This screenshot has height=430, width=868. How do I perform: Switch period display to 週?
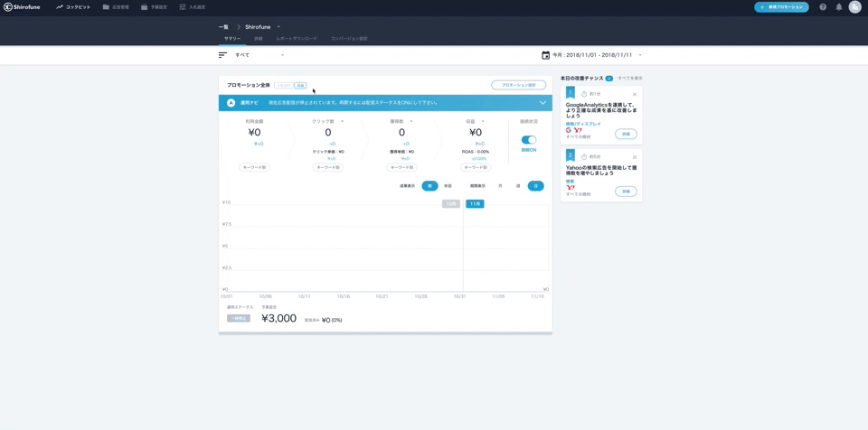pyautogui.click(x=518, y=186)
